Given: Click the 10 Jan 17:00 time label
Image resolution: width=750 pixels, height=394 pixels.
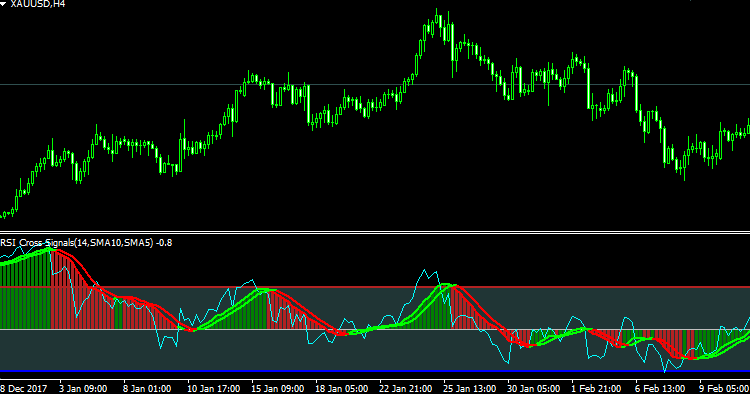Looking at the screenshot, I should [213, 388].
